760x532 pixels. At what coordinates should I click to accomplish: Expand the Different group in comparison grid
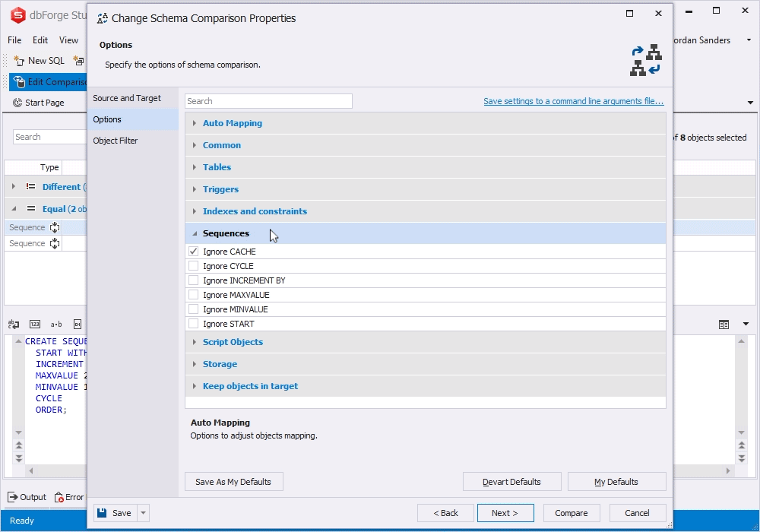tap(14, 186)
